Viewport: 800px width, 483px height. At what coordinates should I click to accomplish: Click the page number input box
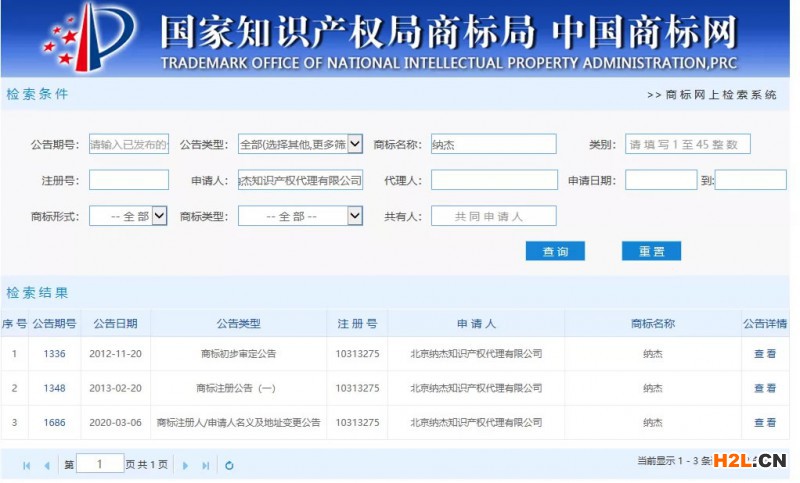click(100, 464)
